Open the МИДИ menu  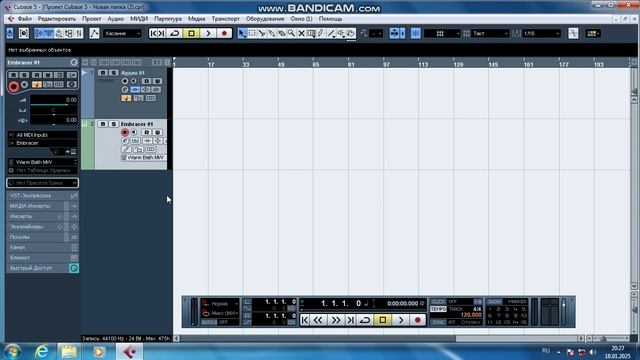(x=139, y=19)
